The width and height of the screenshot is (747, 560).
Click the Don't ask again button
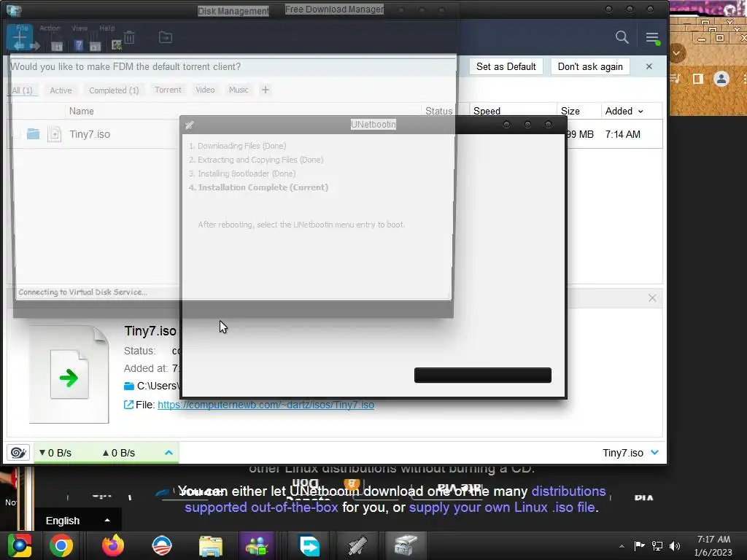[590, 66]
